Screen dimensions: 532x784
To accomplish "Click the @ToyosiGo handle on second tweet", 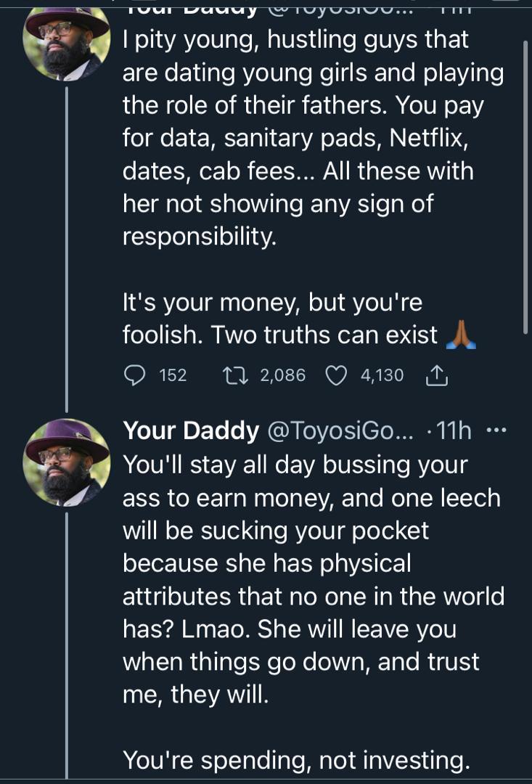I will click(340, 431).
